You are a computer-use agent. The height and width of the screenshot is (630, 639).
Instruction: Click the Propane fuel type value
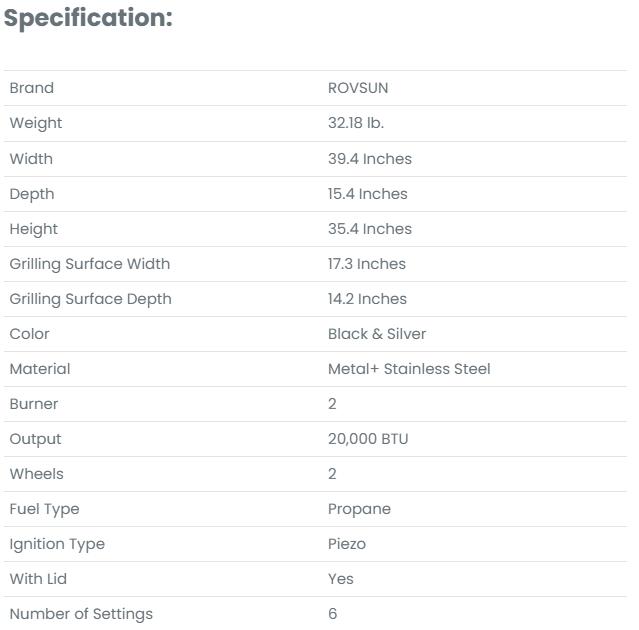click(359, 508)
